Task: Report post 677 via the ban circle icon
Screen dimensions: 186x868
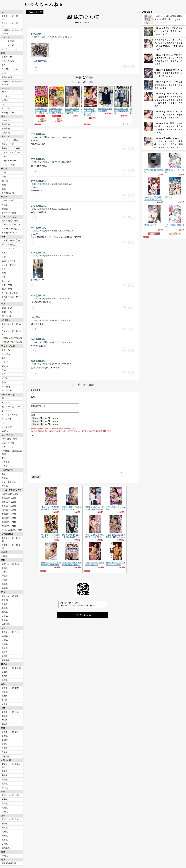Action: 133,196
